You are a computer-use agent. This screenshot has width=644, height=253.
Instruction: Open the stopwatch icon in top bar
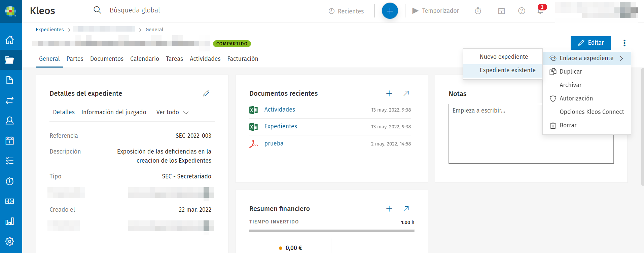point(478,11)
